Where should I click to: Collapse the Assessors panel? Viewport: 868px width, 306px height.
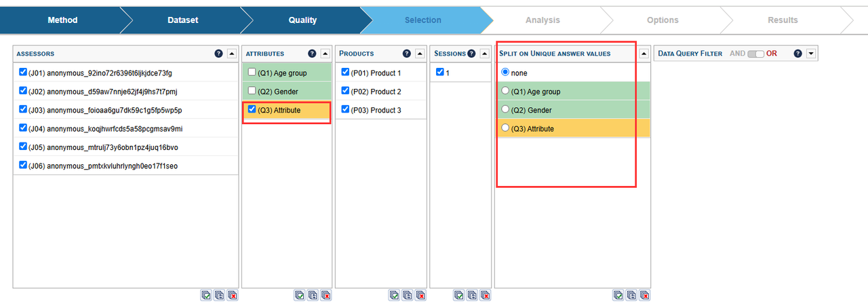click(x=231, y=53)
